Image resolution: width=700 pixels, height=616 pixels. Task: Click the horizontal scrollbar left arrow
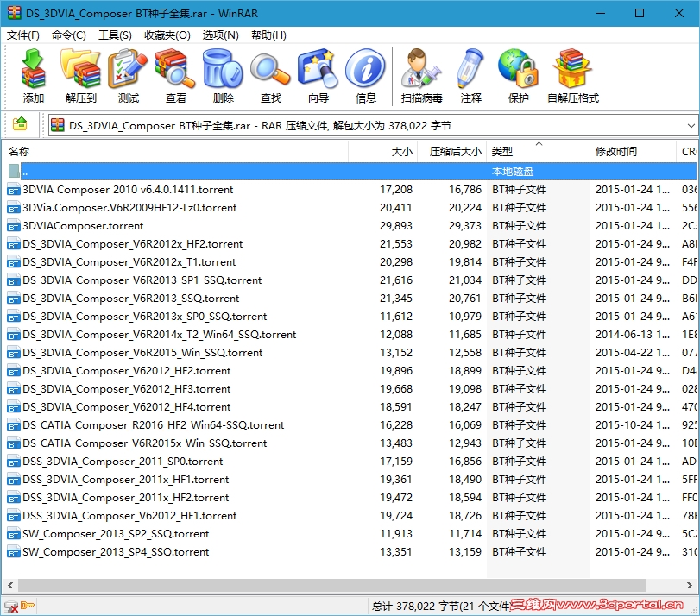(10, 585)
